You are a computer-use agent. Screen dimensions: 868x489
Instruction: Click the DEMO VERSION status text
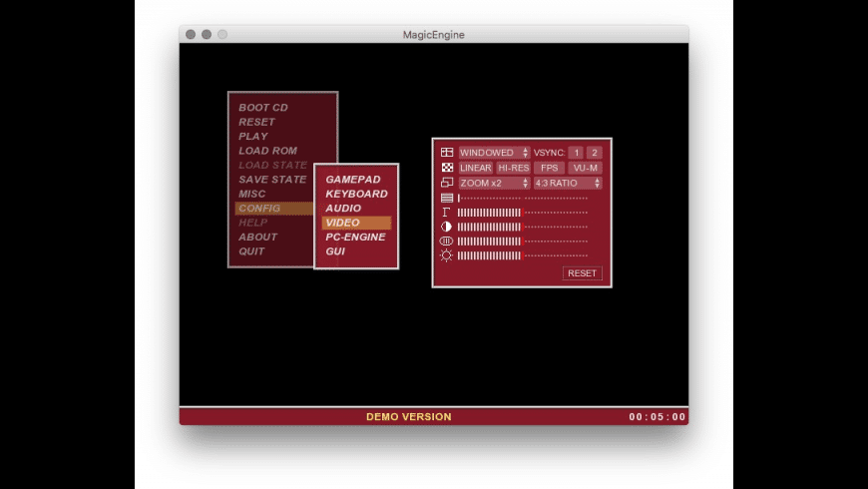point(408,417)
